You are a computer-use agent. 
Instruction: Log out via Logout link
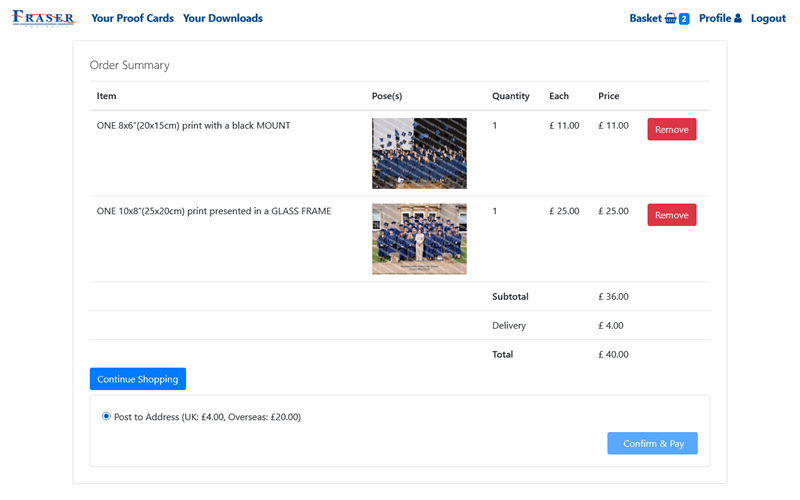[768, 18]
